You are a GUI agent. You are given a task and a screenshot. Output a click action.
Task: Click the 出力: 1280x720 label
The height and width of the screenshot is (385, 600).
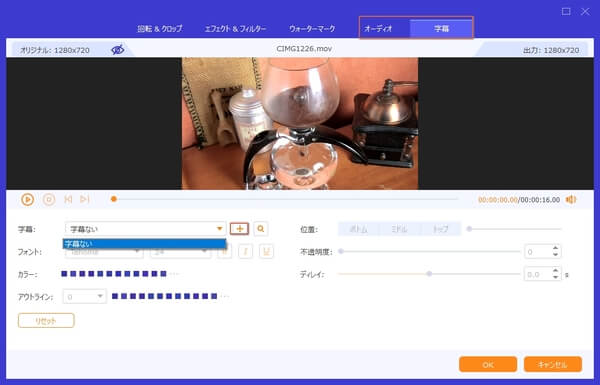(551, 50)
